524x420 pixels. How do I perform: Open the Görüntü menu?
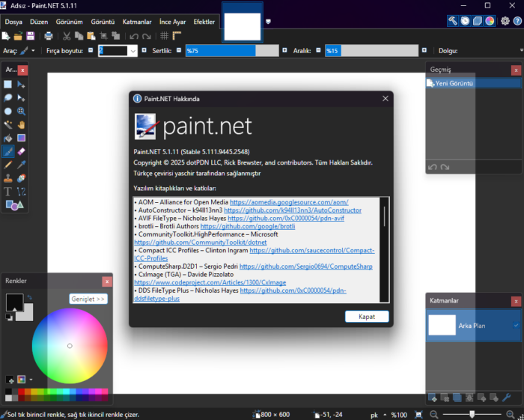[103, 22]
